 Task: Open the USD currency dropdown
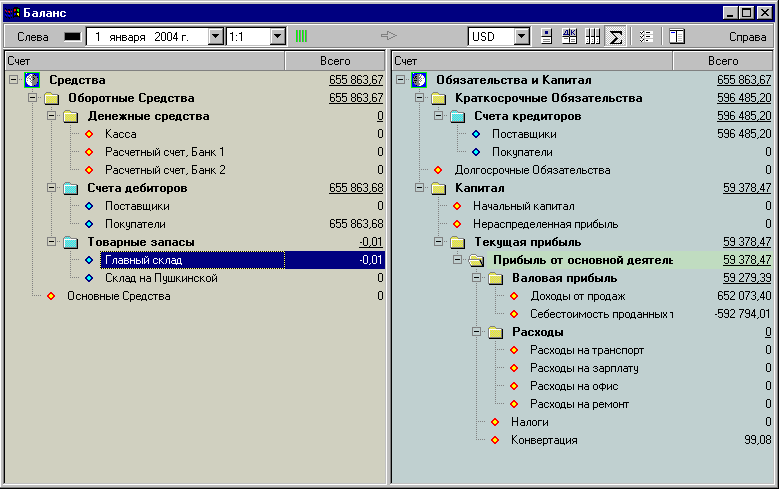pos(521,36)
